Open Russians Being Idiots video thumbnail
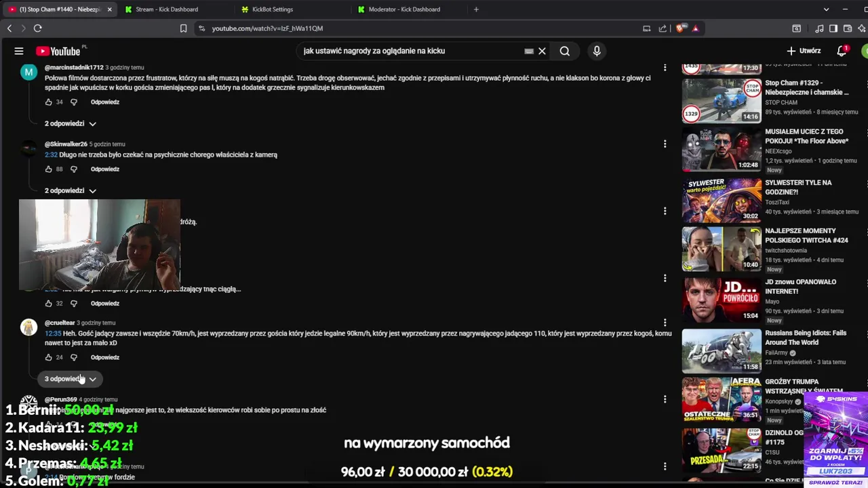The height and width of the screenshot is (488, 868). pyautogui.click(x=722, y=350)
